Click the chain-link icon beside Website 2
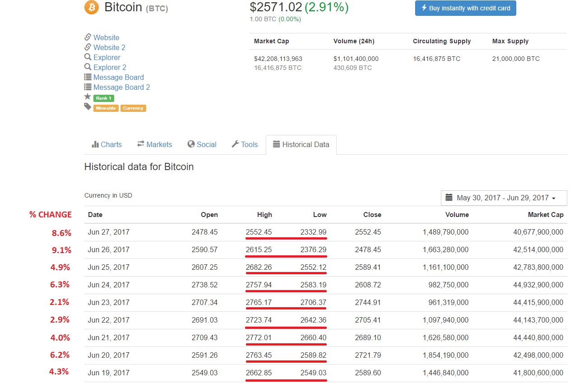Screen dimensions: 588x383 [x=88, y=47]
